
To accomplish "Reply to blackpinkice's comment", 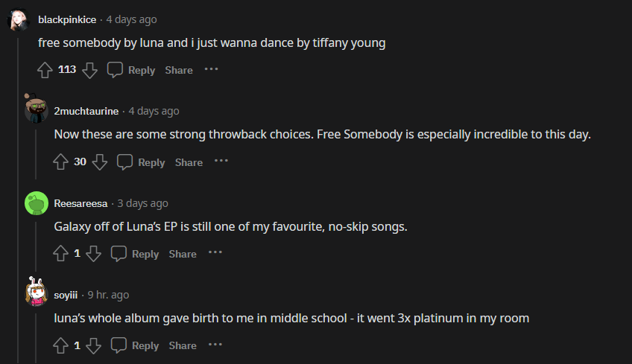I will click(x=131, y=70).
